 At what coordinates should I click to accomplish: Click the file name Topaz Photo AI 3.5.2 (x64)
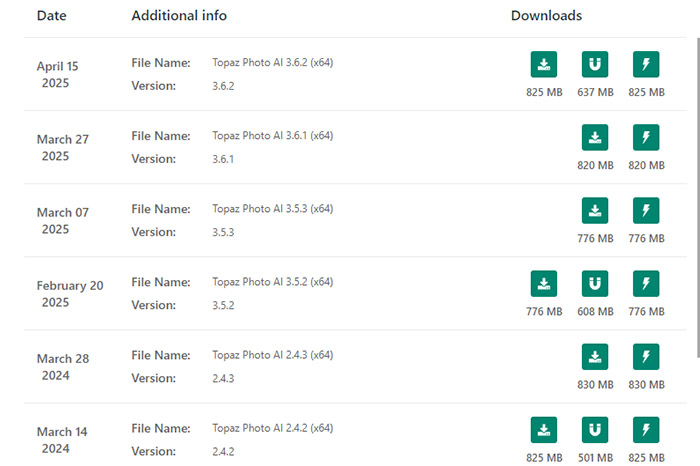273,282
